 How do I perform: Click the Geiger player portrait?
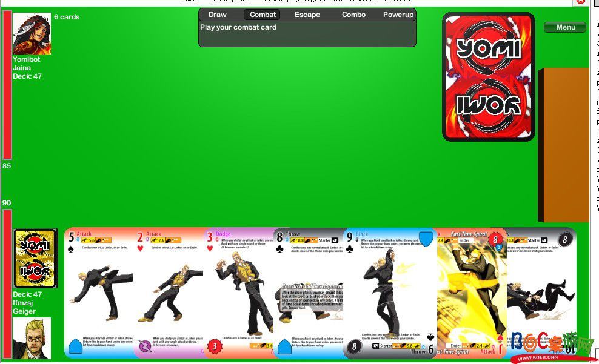32,339
